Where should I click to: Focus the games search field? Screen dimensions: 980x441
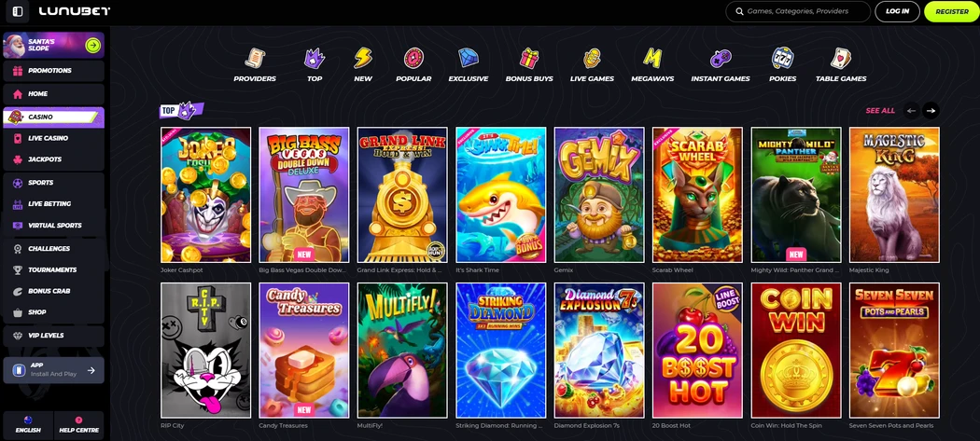pos(797,11)
